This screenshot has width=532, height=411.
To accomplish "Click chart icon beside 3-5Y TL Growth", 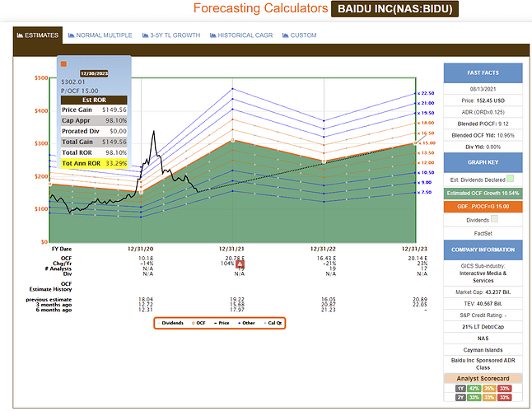I will (x=145, y=35).
